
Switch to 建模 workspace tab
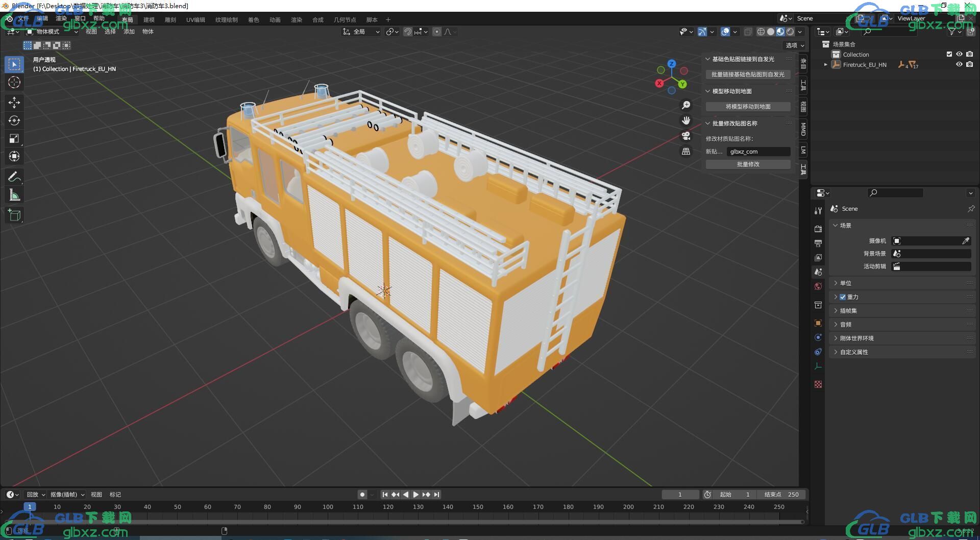point(149,20)
